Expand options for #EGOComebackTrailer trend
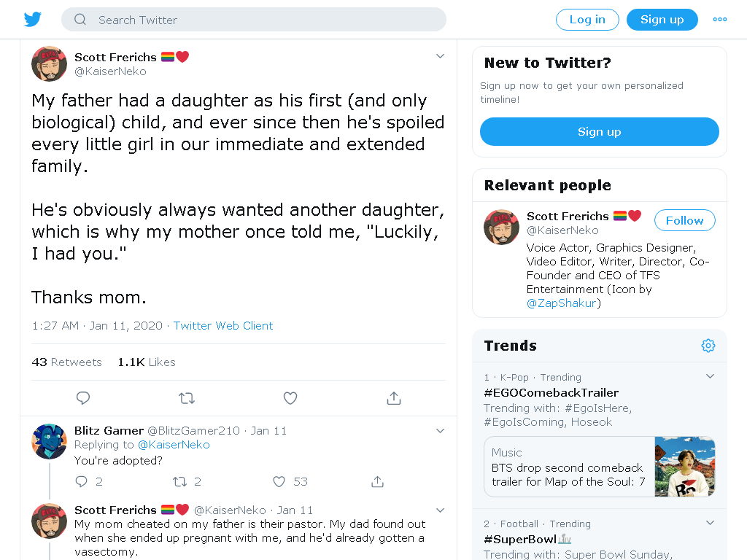The image size is (747, 560). click(x=710, y=376)
